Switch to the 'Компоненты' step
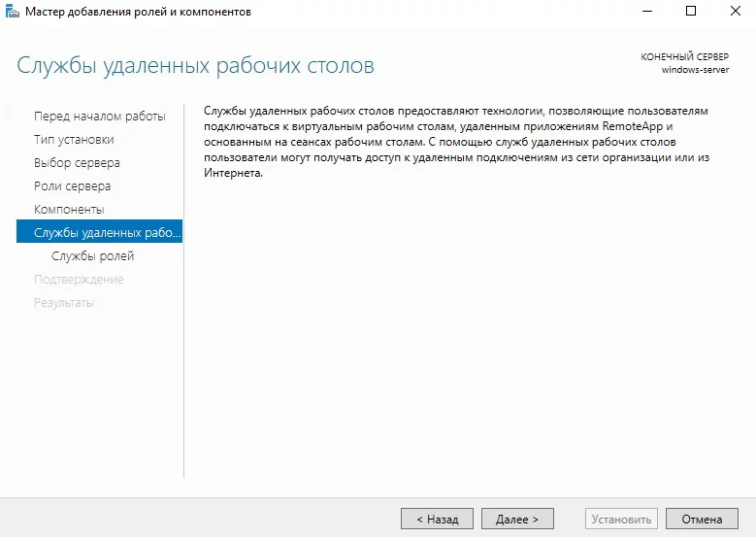The height and width of the screenshot is (537, 756). point(69,210)
